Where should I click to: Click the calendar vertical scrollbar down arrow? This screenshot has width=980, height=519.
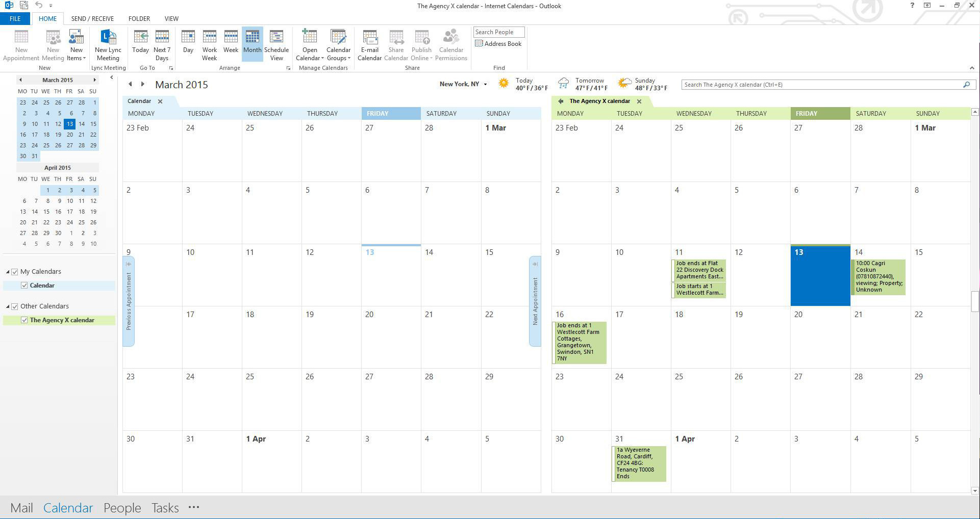click(x=975, y=490)
